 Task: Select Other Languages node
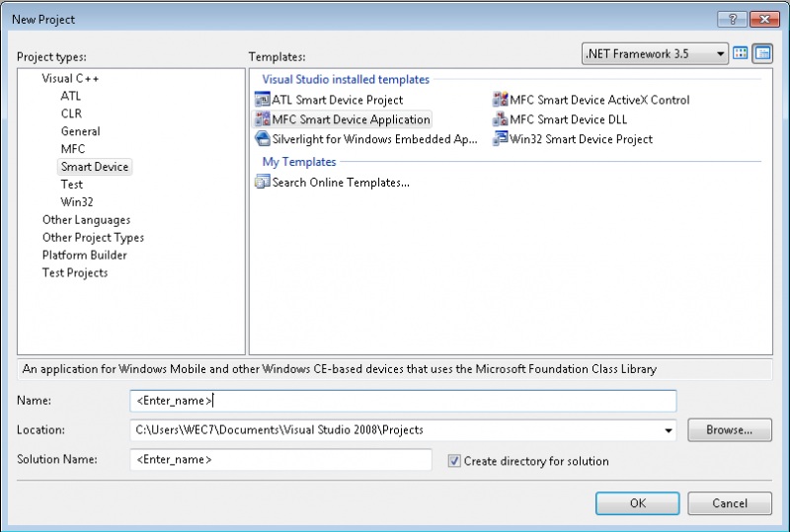tap(86, 220)
